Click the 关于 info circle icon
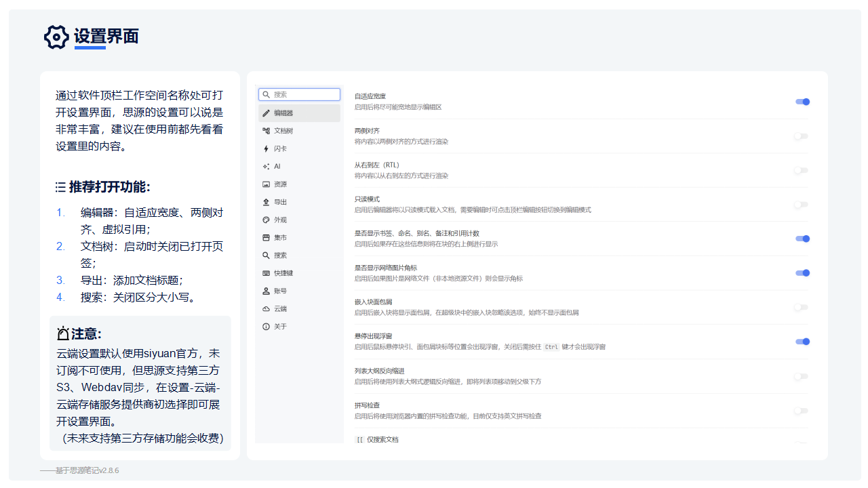 click(x=265, y=326)
